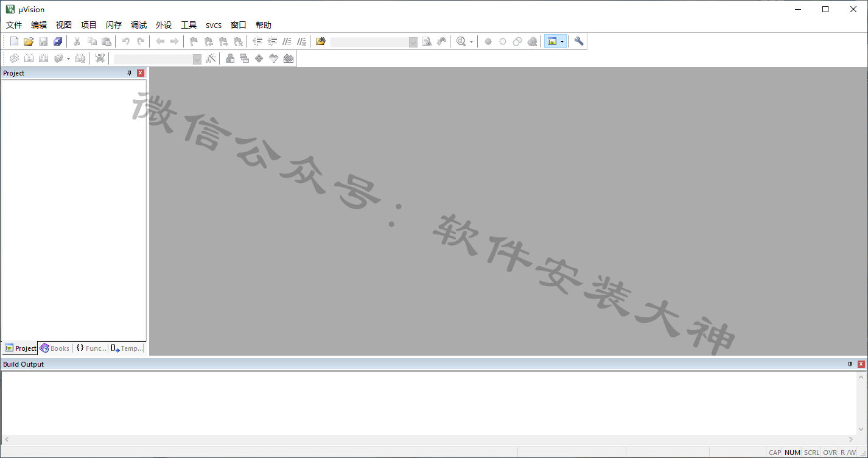
Task: Open Manage Multi-Project Workspace icon
Action: click(x=245, y=58)
